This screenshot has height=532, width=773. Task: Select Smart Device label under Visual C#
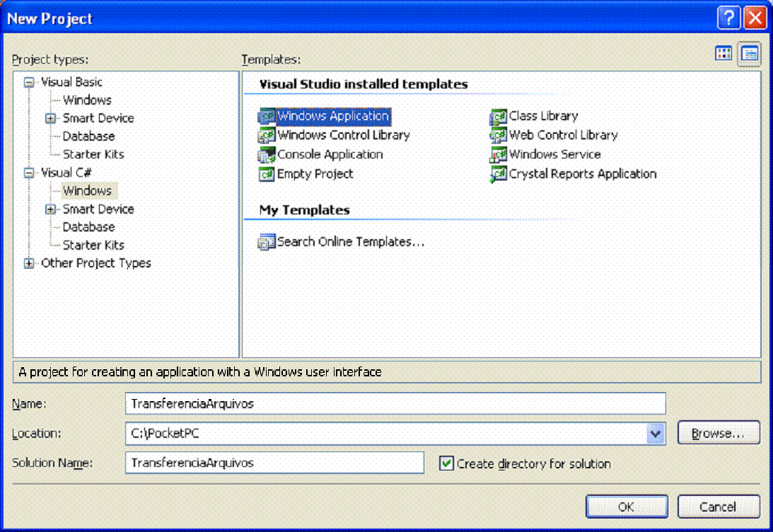tap(98, 209)
